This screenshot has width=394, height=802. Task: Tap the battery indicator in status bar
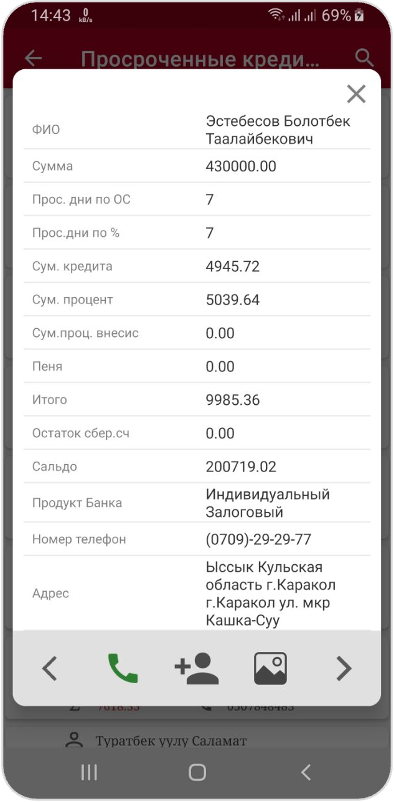pos(359,15)
